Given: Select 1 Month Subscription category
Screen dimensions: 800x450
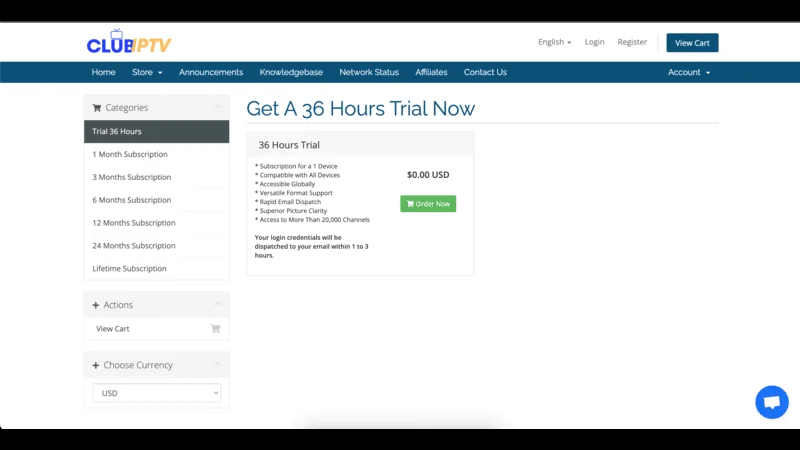Looking at the screenshot, I should point(130,154).
